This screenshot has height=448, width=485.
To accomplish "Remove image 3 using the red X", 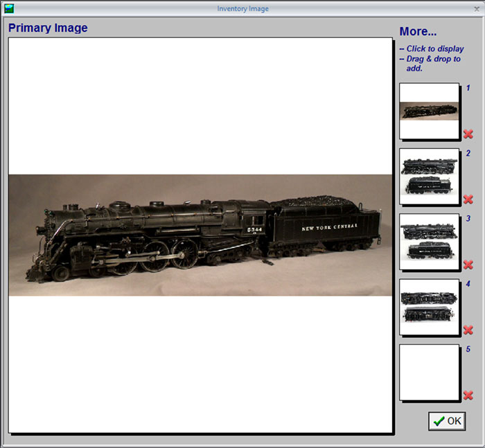I will (468, 265).
